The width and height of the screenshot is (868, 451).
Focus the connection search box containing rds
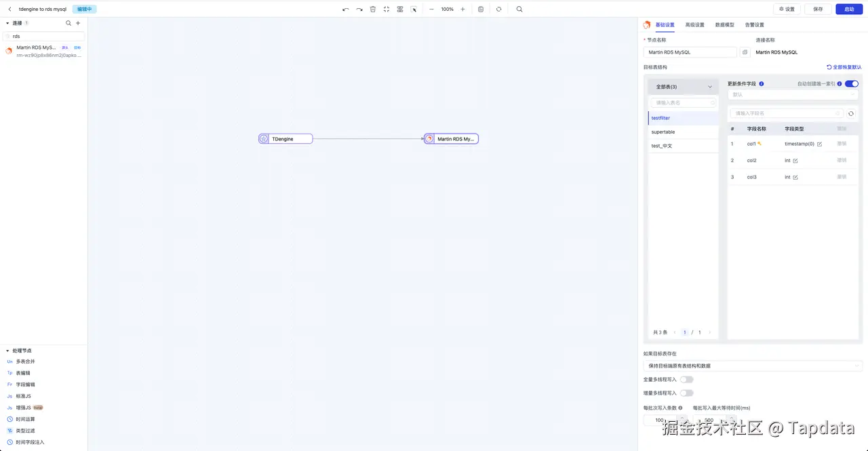(x=44, y=36)
